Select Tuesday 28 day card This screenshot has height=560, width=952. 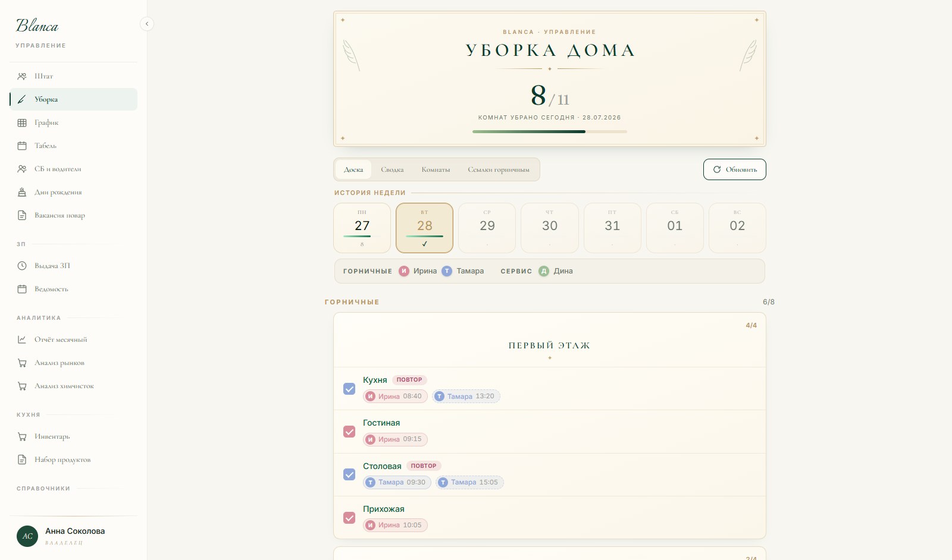tap(425, 228)
